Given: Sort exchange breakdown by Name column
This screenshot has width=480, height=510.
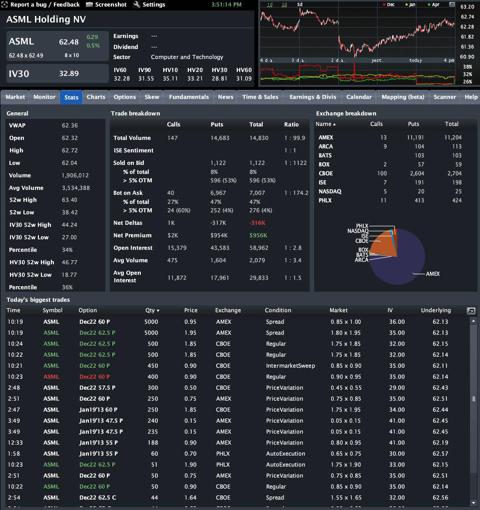Looking at the screenshot, I should pos(325,124).
